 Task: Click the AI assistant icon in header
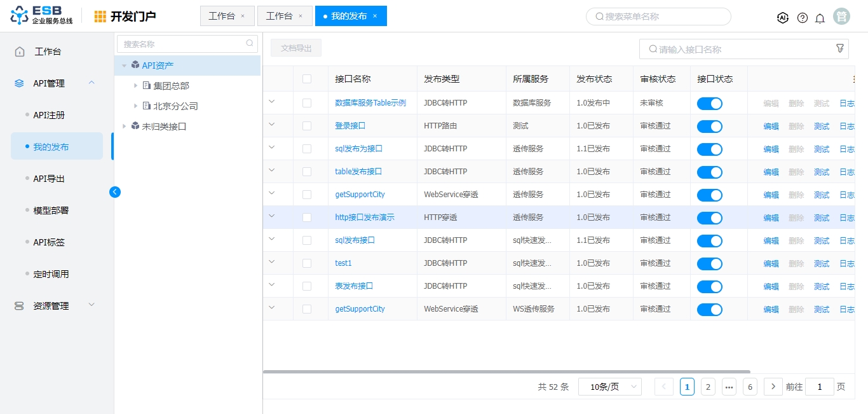[783, 18]
